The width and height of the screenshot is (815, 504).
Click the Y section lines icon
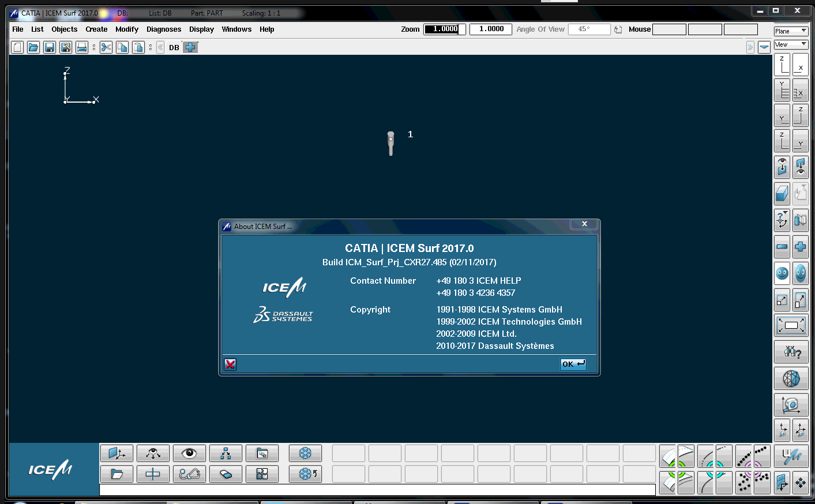[782, 90]
